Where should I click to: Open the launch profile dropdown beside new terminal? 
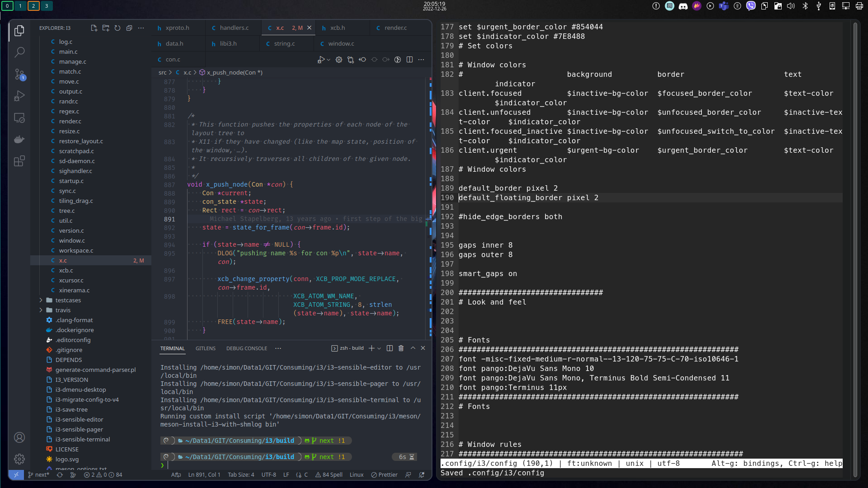[x=379, y=348]
